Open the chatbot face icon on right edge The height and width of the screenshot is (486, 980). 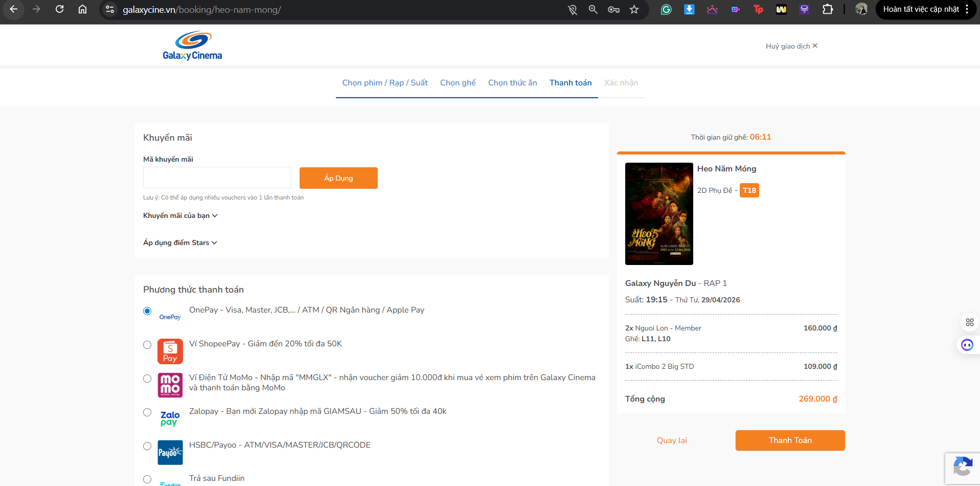click(967, 345)
